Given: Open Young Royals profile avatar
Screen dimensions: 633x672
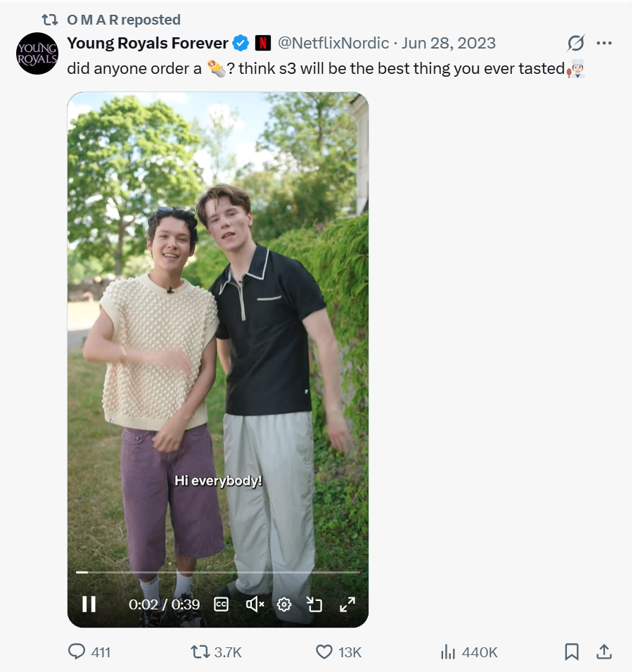Looking at the screenshot, I should (37, 53).
